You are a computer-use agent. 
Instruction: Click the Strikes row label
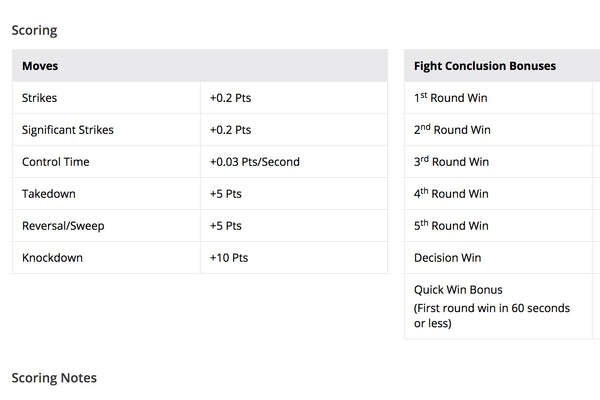(x=39, y=98)
